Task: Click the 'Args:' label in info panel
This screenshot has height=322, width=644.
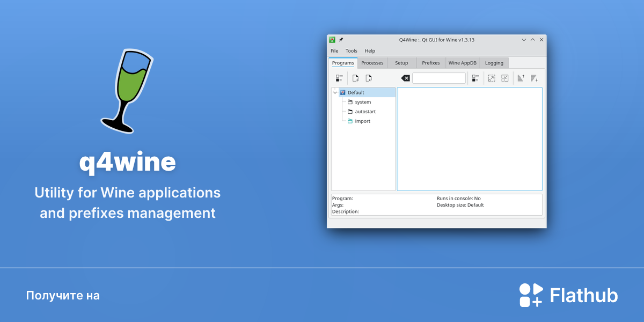Action: (338, 205)
